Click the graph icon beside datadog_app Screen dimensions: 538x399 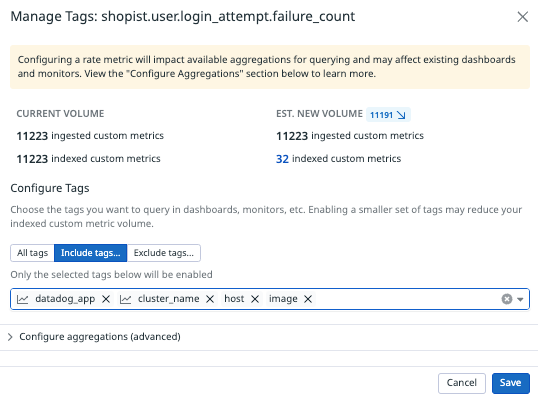click(x=23, y=299)
